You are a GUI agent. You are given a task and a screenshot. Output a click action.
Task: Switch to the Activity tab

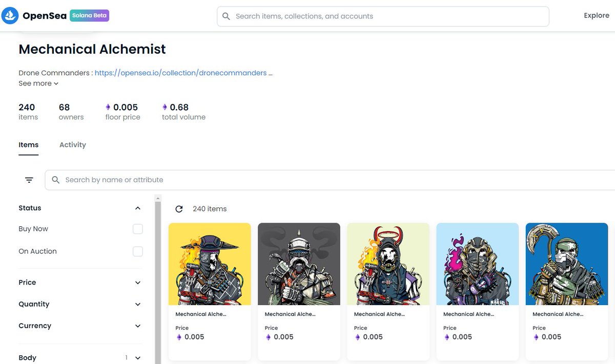pyautogui.click(x=73, y=145)
